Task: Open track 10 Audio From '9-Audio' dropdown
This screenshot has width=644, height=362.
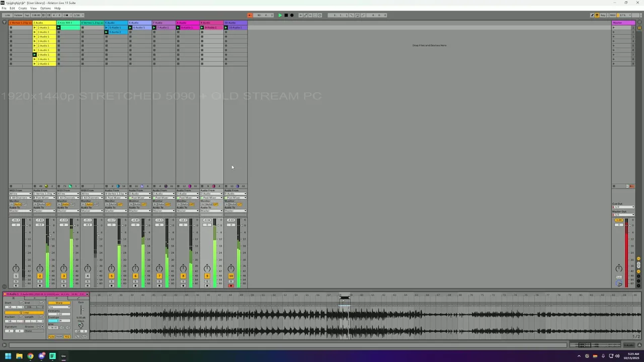Action: (235, 194)
